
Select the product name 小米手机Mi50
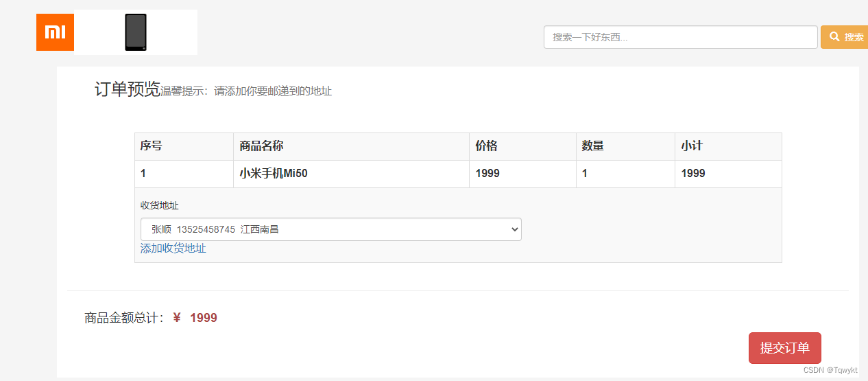274,174
